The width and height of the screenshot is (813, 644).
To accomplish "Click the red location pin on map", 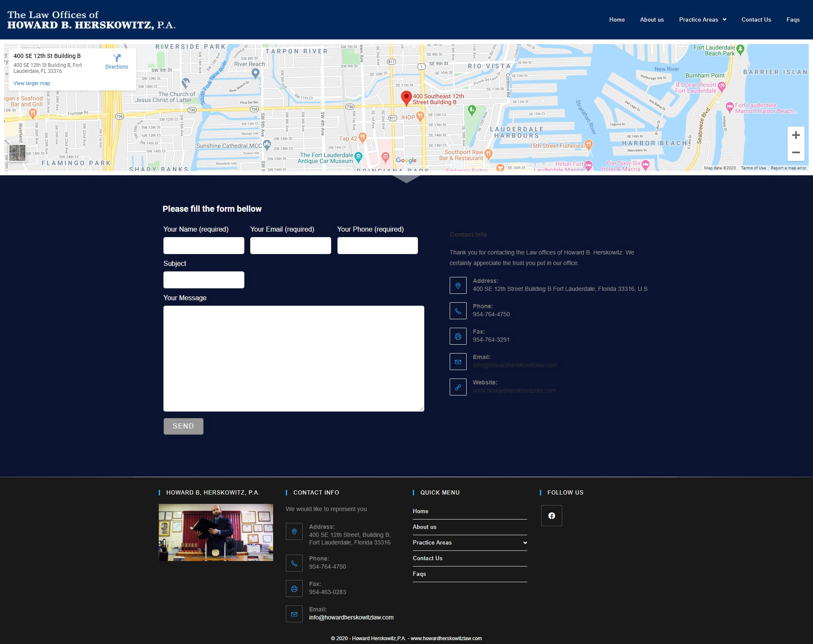I will point(406,97).
